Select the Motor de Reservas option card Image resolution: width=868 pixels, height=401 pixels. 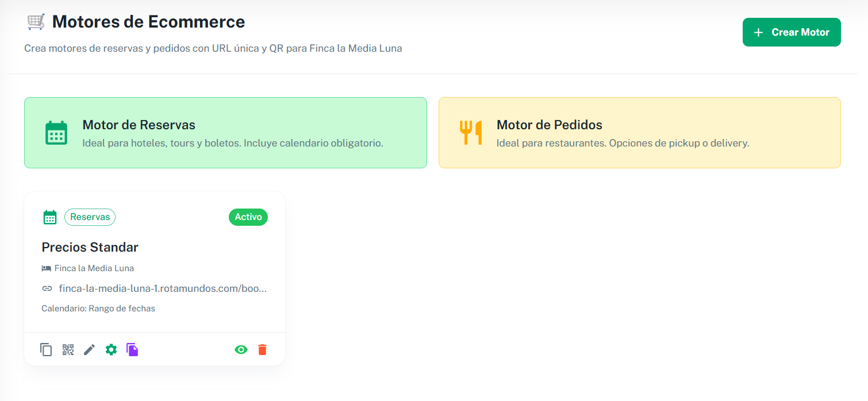tap(225, 133)
